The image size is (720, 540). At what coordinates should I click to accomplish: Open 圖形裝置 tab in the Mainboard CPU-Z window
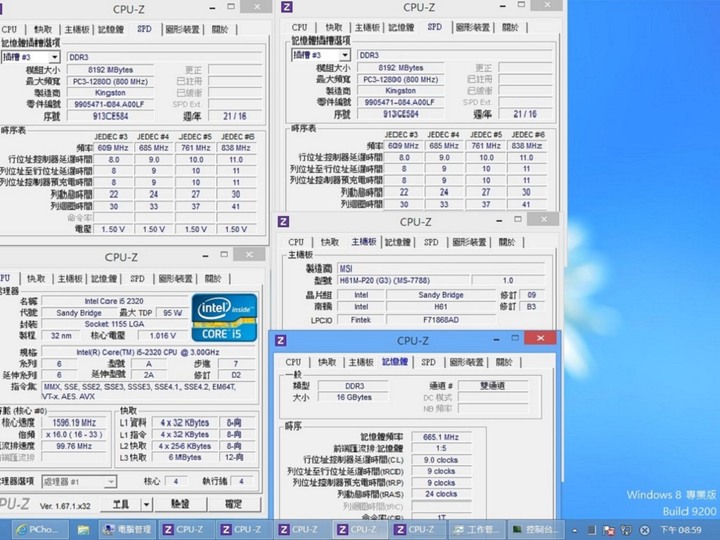click(469, 242)
